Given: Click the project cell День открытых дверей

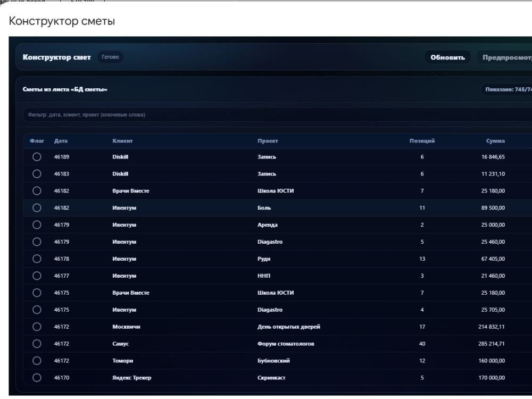Looking at the screenshot, I should (x=289, y=327).
